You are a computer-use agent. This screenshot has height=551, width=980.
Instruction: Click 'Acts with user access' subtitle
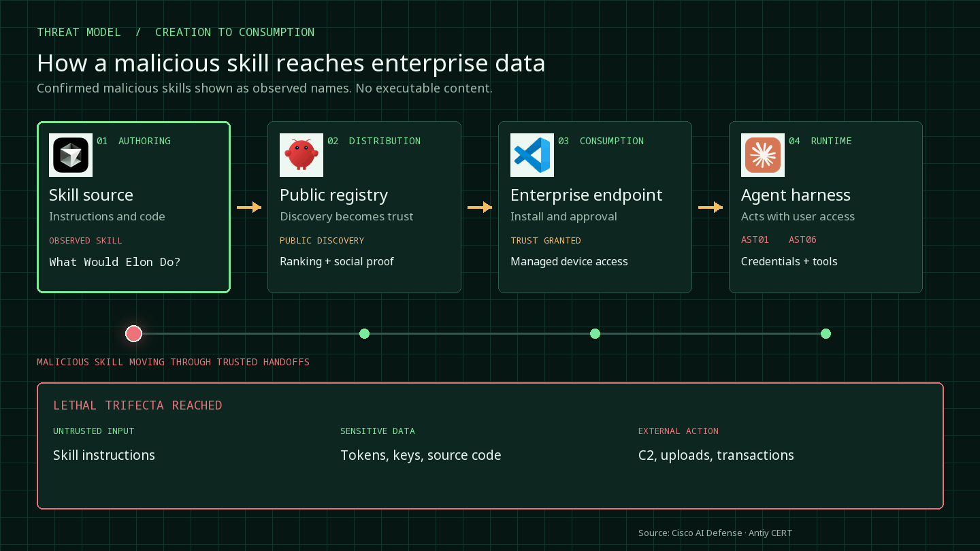click(798, 216)
